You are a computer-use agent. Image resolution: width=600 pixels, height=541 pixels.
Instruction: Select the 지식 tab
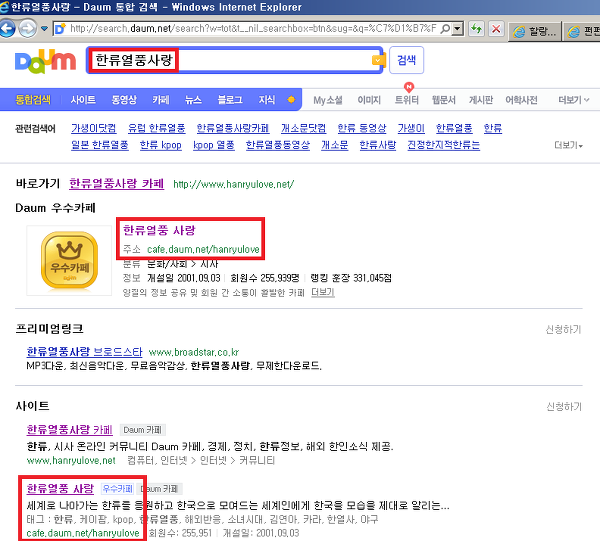coord(267,100)
